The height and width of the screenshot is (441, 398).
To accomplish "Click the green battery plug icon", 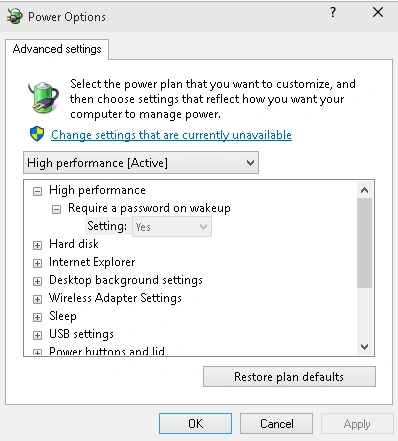I will point(43,97).
